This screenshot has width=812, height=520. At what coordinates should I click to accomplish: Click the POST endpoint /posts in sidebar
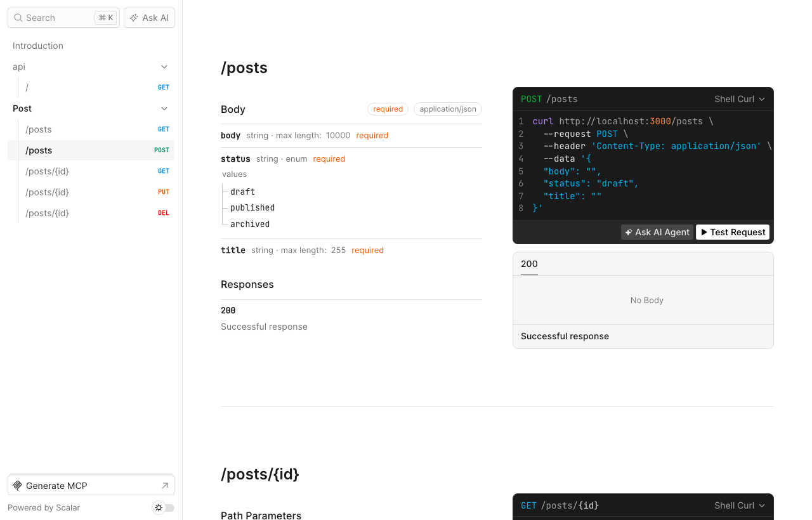39,150
